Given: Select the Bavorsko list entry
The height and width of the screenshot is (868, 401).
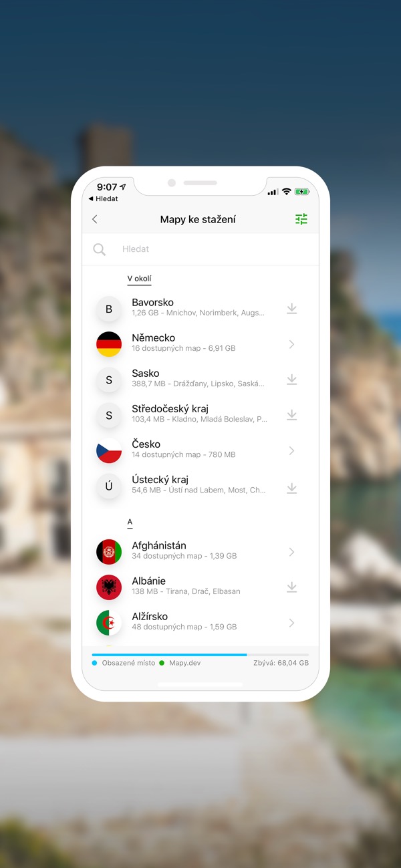Looking at the screenshot, I should [x=200, y=309].
